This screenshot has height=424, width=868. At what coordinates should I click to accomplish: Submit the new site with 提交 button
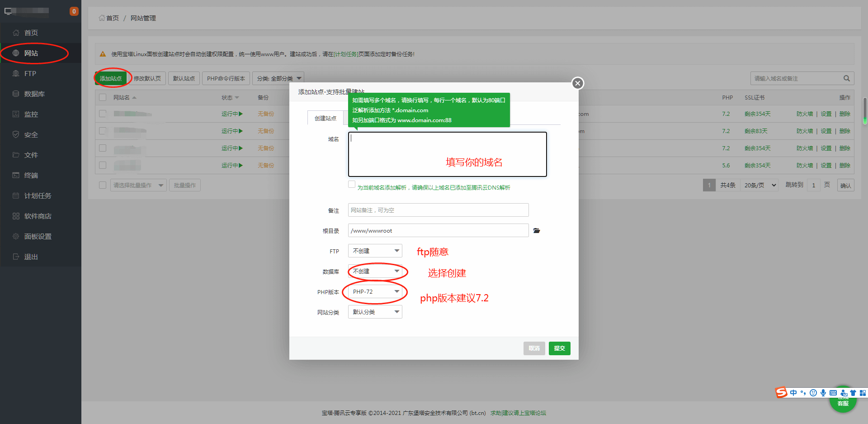coord(559,348)
